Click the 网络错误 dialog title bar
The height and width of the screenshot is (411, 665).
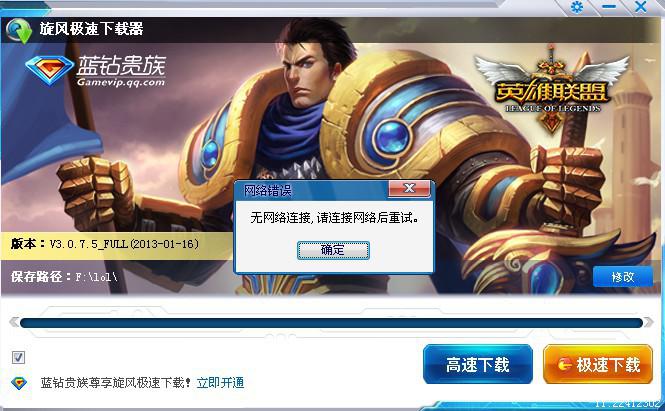[312, 190]
